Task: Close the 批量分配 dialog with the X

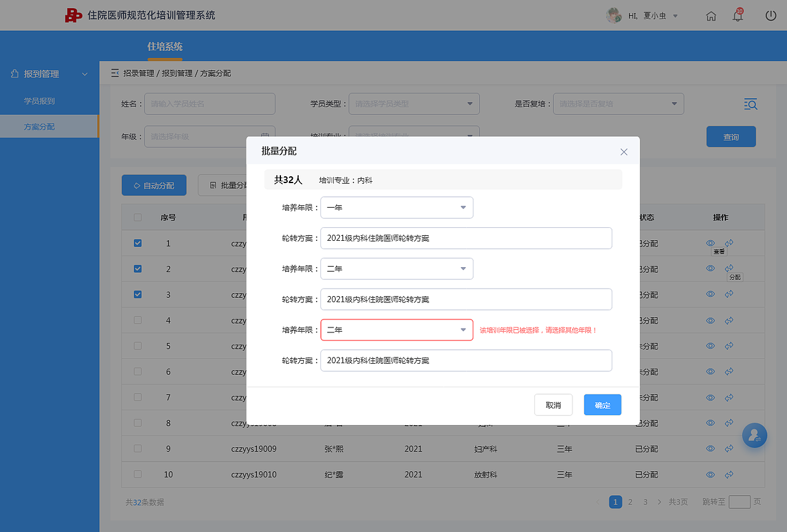Action: (624, 152)
